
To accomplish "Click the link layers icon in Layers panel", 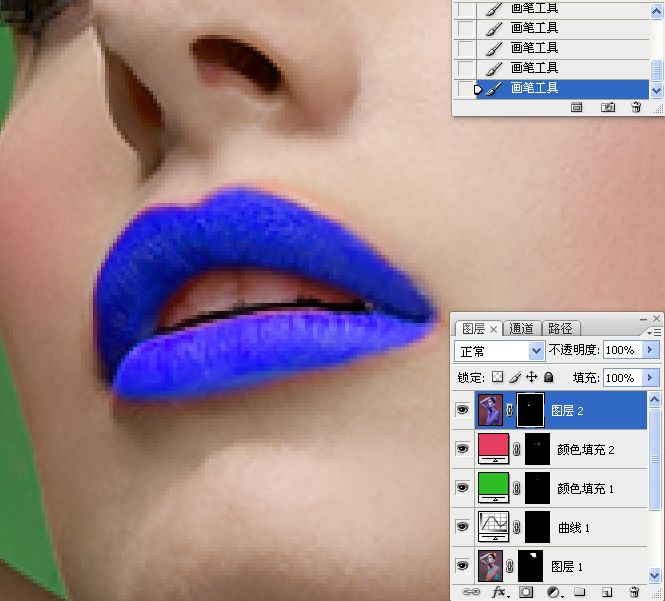I will (470, 592).
